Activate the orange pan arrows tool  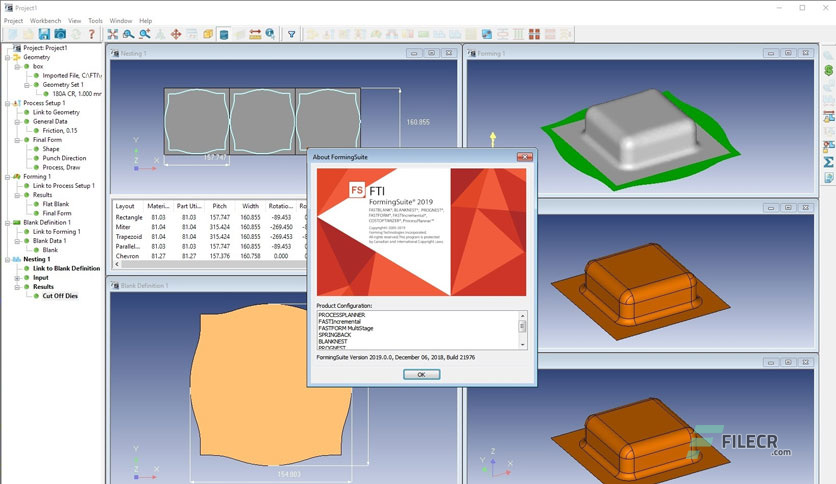(176, 34)
